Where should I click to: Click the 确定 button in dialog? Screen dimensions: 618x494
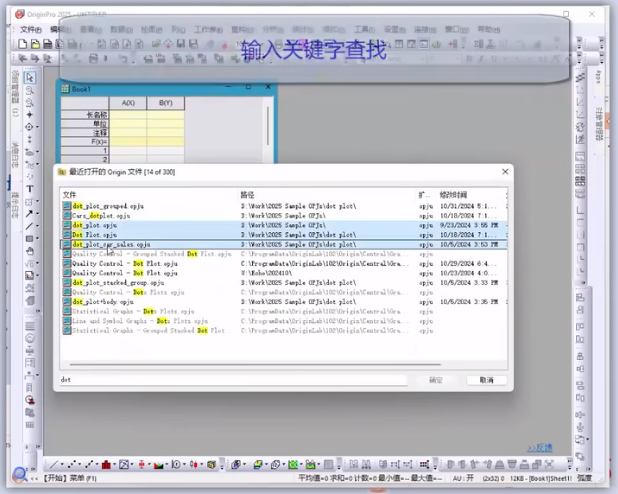click(436, 380)
